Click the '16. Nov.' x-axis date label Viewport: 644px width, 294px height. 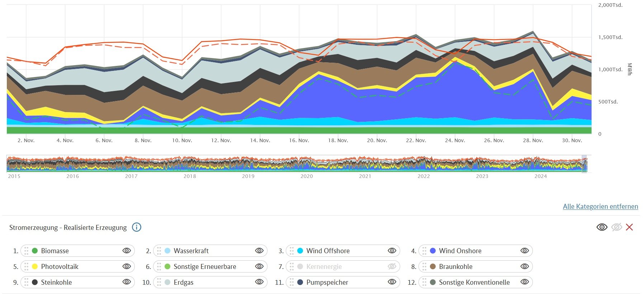click(x=299, y=140)
